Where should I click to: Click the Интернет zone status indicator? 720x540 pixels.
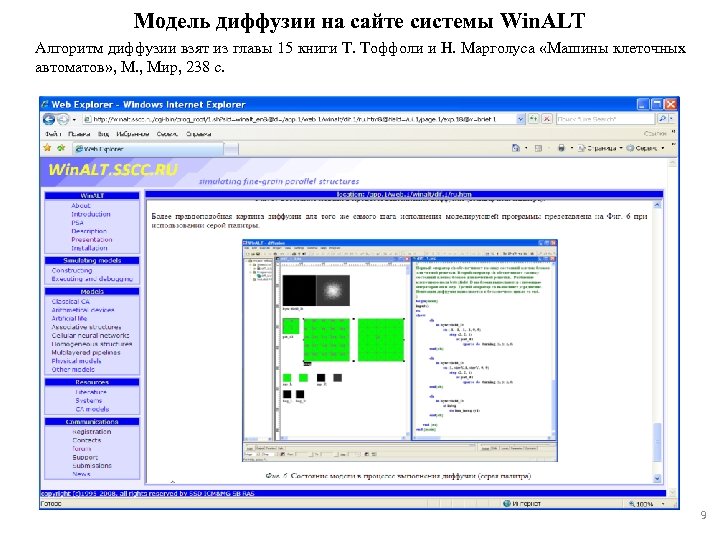point(522,504)
